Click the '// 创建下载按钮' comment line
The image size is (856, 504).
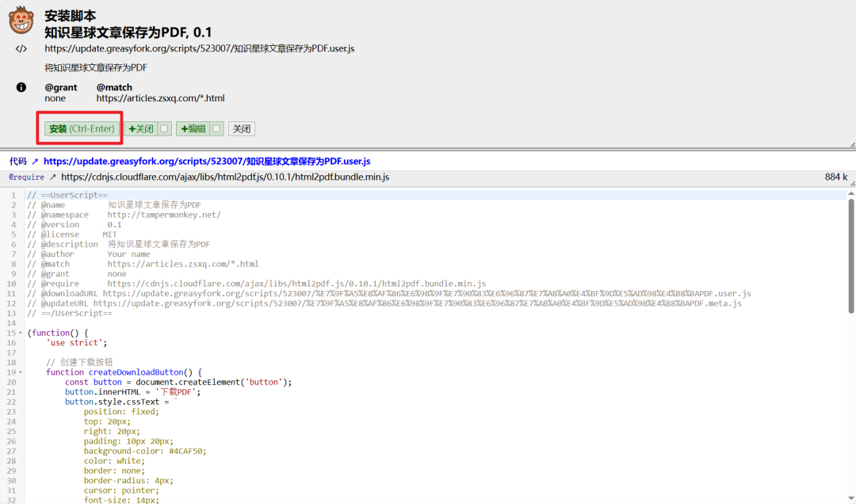[x=79, y=363]
